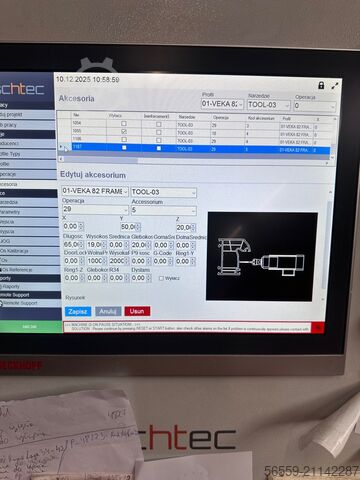Open the Operacja filter dropdown showing 0
This screenshot has height=480, width=360.
point(314,106)
